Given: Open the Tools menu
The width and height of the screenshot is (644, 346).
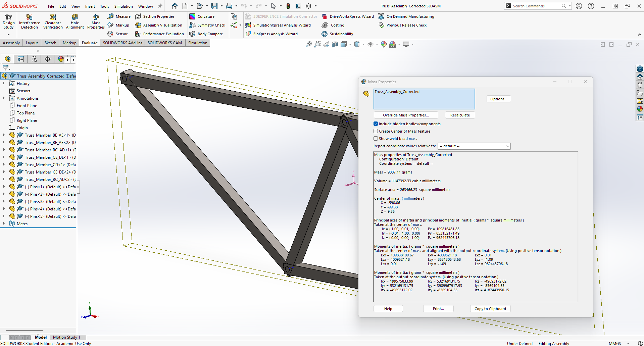Looking at the screenshot, I should pos(105,6).
